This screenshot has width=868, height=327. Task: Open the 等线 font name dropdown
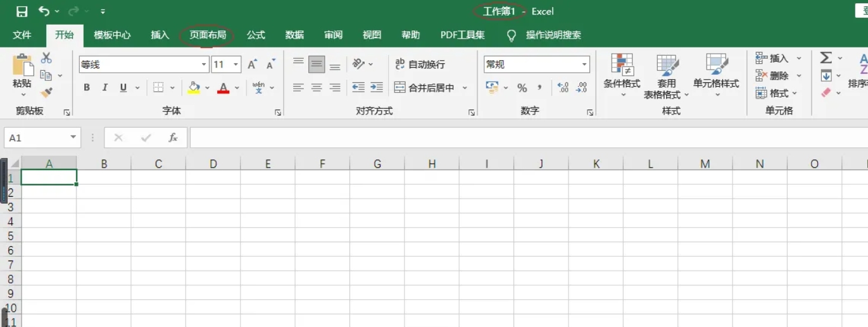[204, 65]
